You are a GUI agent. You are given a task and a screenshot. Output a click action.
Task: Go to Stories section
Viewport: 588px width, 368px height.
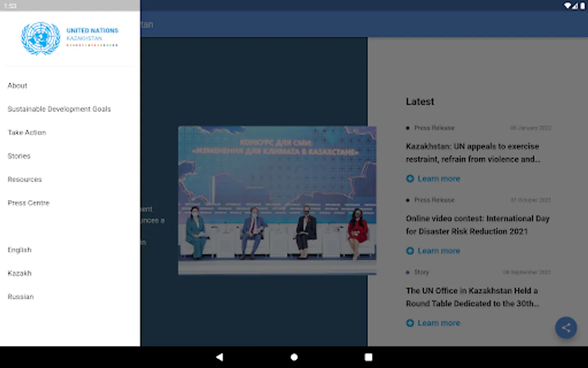(x=19, y=156)
